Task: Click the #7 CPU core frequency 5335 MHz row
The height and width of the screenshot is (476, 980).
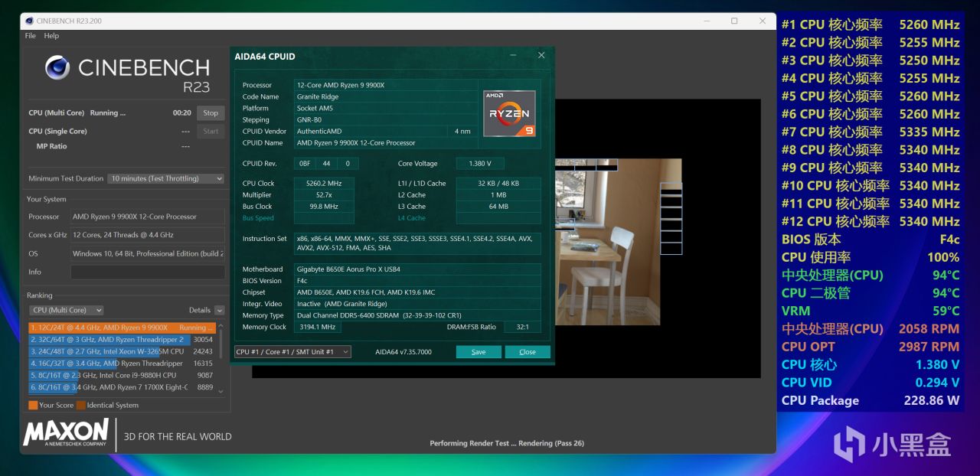Action: (x=871, y=132)
